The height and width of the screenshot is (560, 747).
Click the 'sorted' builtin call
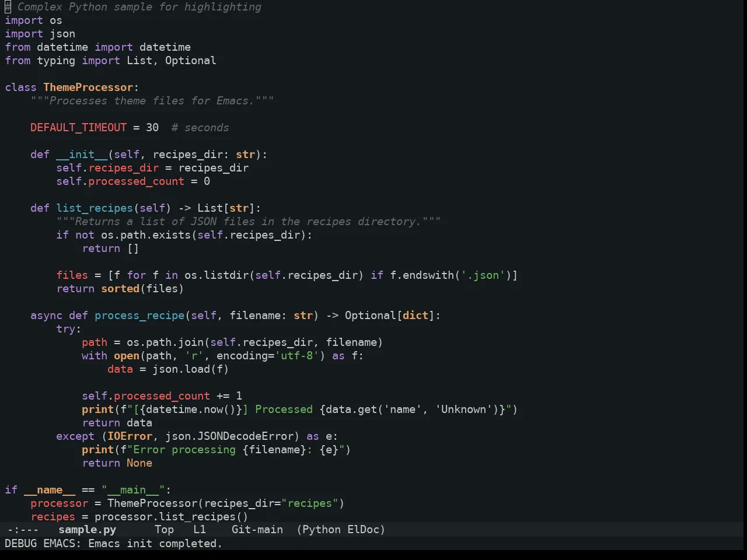(120, 289)
